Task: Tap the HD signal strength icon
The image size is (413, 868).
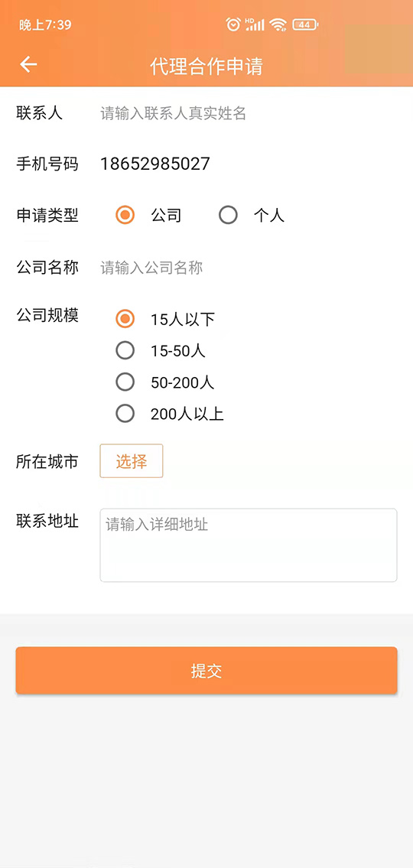Action: (255, 24)
